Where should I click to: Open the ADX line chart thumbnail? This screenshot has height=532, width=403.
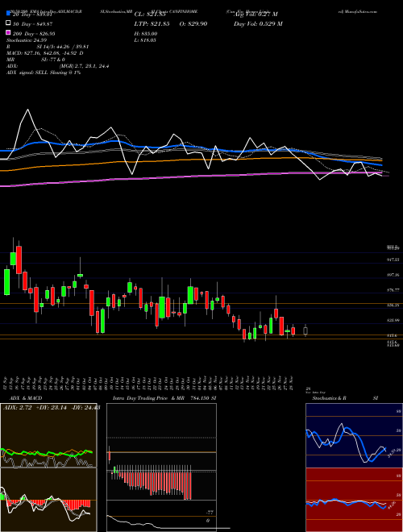[x=48, y=435]
